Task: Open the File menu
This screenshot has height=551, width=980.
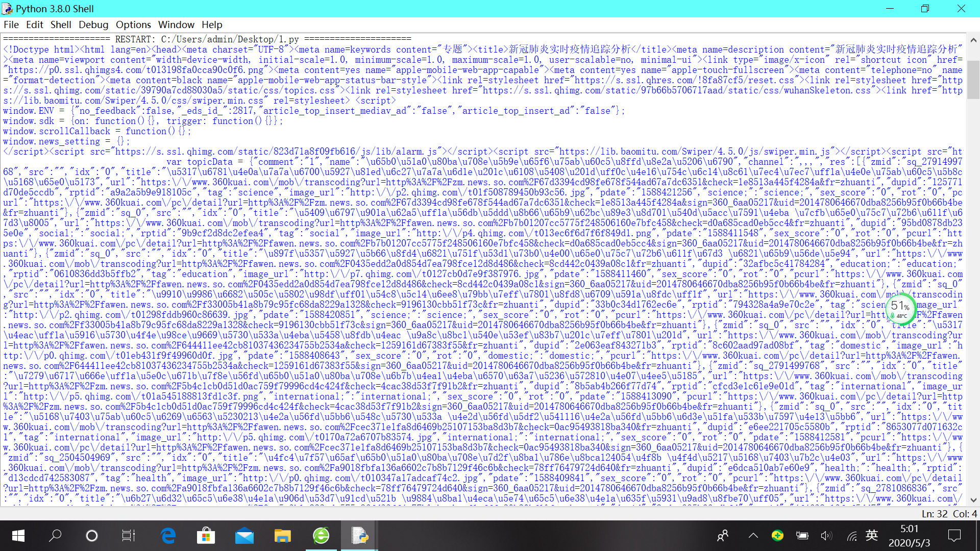Action: [x=11, y=24]
